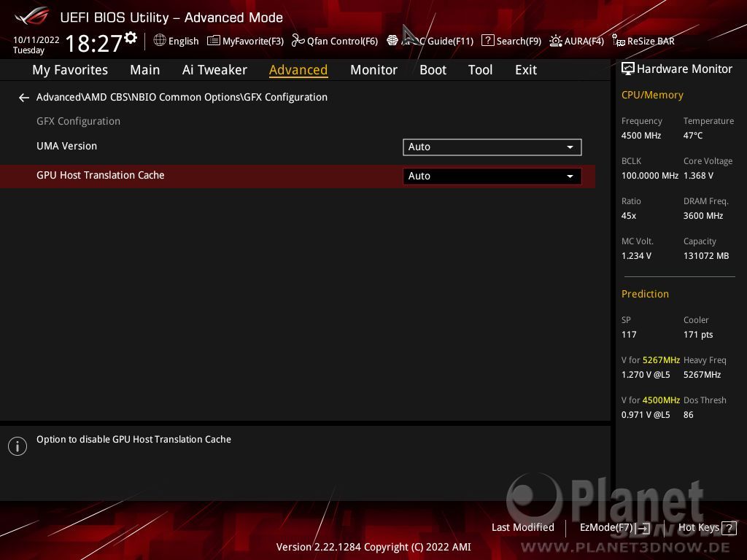Open the UMA Version dropdown
This screenshot has width=747, height=560.
(x=492, y=147)
